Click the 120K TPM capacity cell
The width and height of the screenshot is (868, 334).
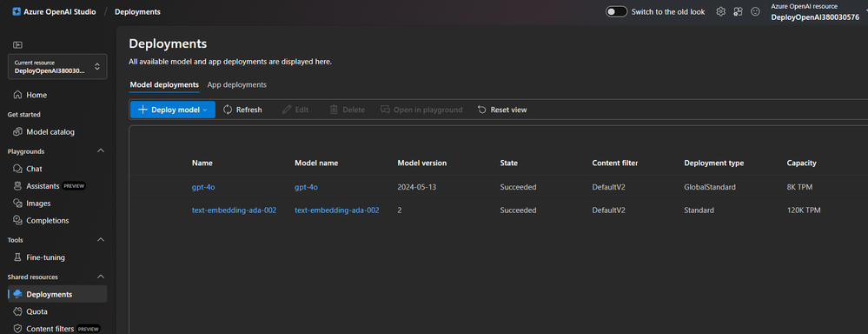coord(804,210)
